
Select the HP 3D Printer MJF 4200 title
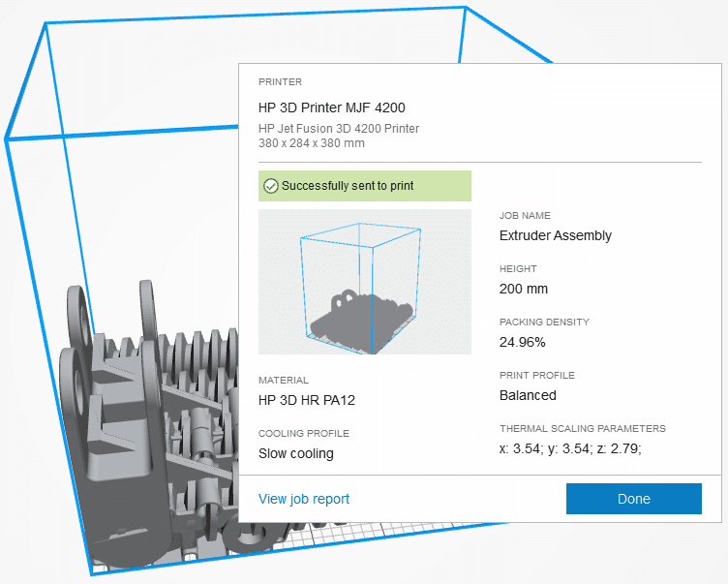pyautogui.click(x=331, y=108)
